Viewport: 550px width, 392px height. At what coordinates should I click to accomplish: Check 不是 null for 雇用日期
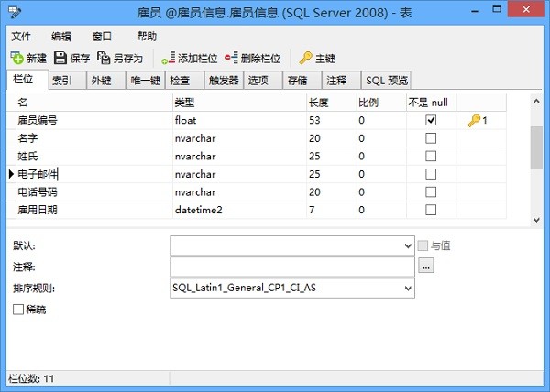click(x=431, y=210)
